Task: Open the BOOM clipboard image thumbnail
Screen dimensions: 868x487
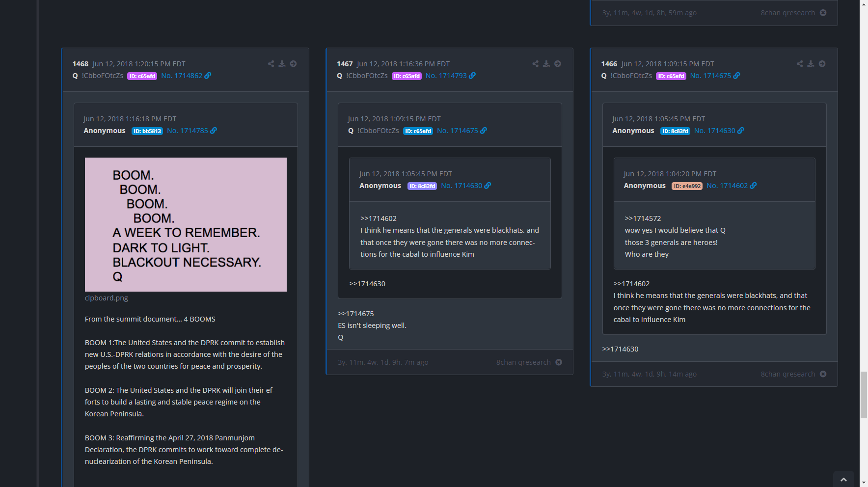Action: coord(186,224)
